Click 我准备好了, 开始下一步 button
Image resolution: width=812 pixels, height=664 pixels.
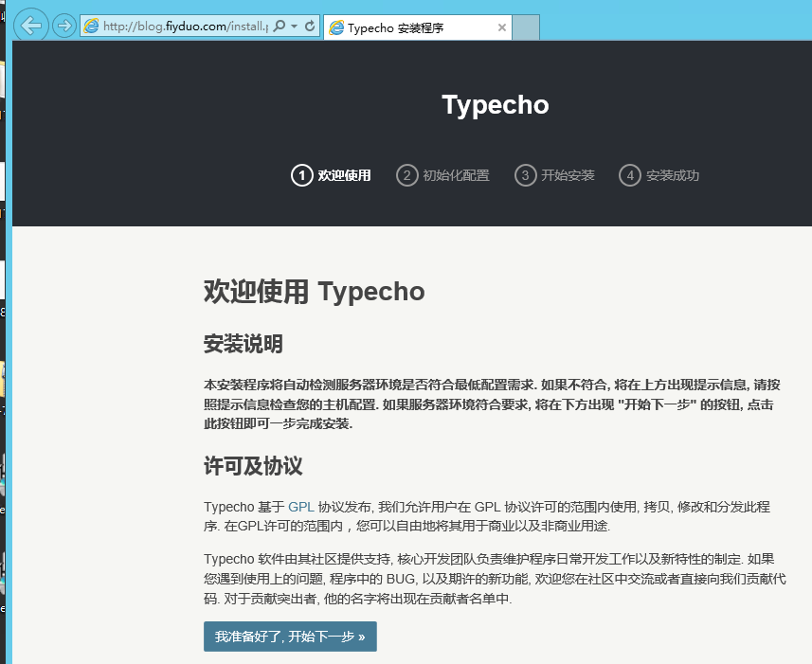click(x=290, y=637)
